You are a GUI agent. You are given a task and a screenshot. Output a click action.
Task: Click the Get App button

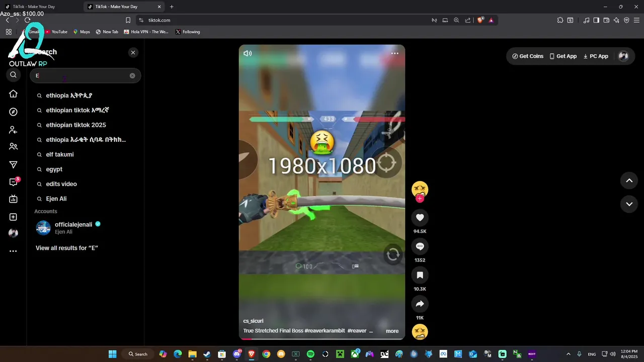(563, 56)
